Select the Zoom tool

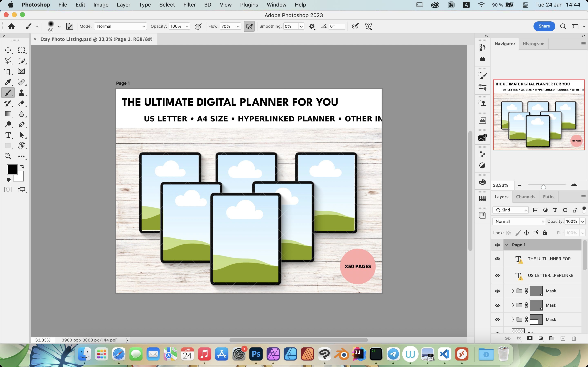(x=8, y=156)
